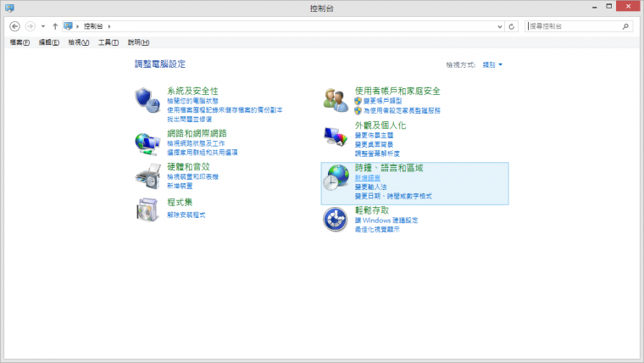
Task: Click the search magnifier icon
Action: click(625, 26)
